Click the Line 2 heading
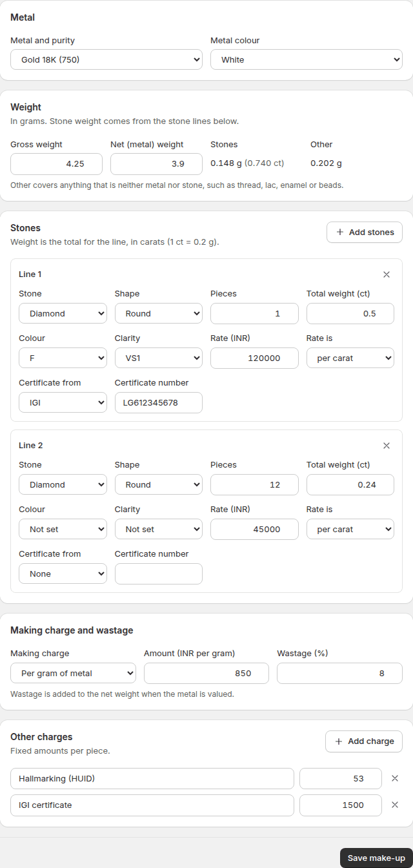Screen dimensions: 413x868 [x=30, y=445]
